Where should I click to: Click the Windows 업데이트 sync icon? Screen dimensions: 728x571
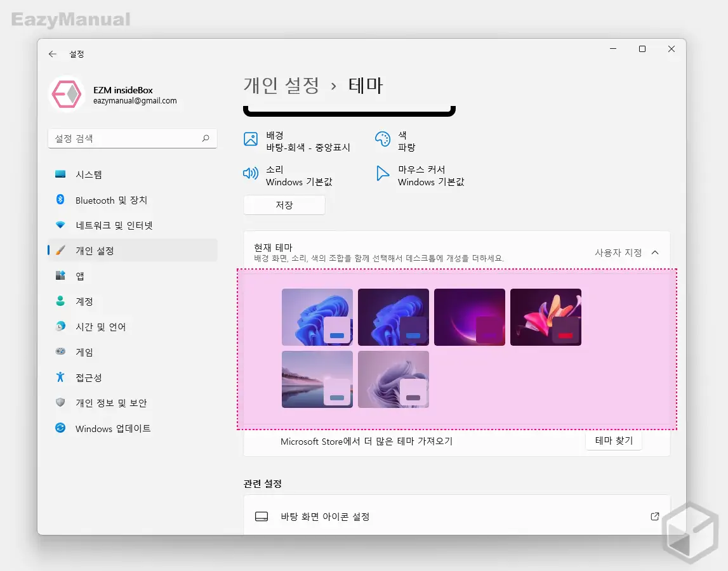click(60, 428)
